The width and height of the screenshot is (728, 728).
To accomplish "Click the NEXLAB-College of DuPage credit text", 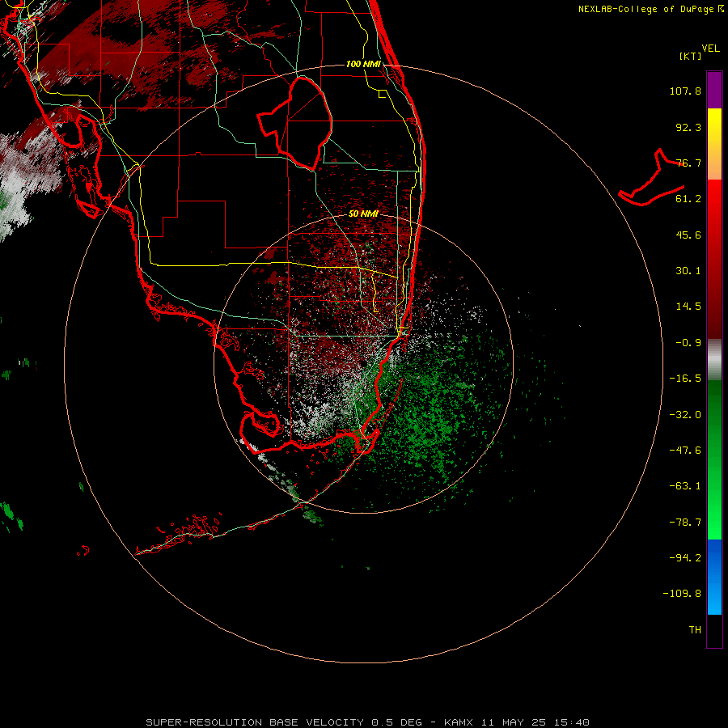I will [650, 9].
